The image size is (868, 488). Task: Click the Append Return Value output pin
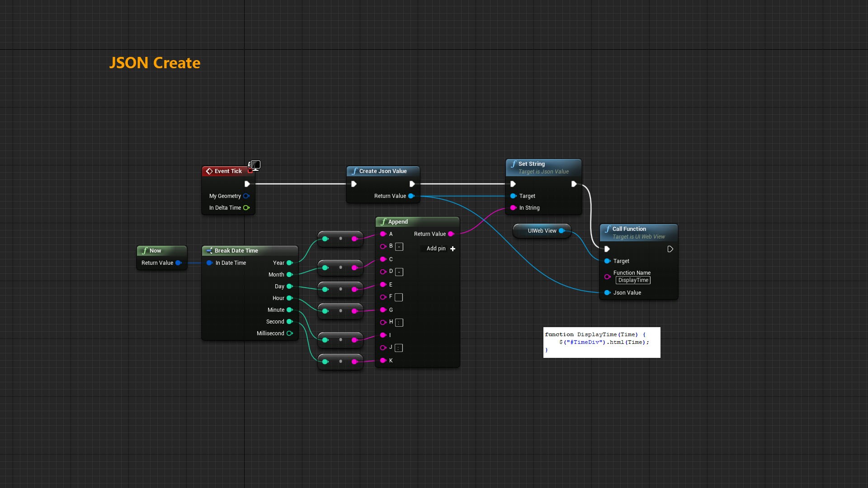[451, 234]
